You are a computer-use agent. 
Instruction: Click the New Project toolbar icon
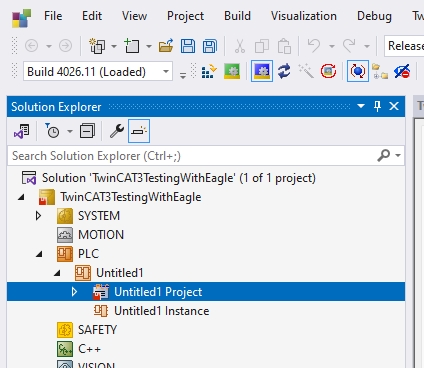click(x=97, y=46)
